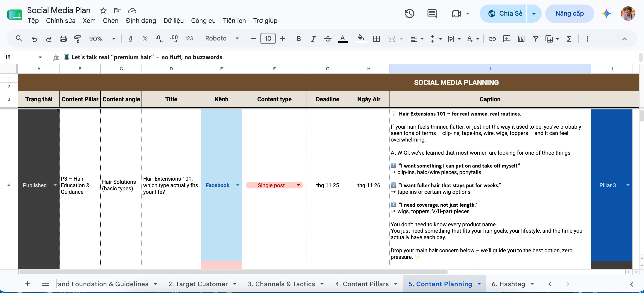Viewport: 644px width, 293px height.
Task: Open the Roboto font dropdown
Action: (222, 38)
